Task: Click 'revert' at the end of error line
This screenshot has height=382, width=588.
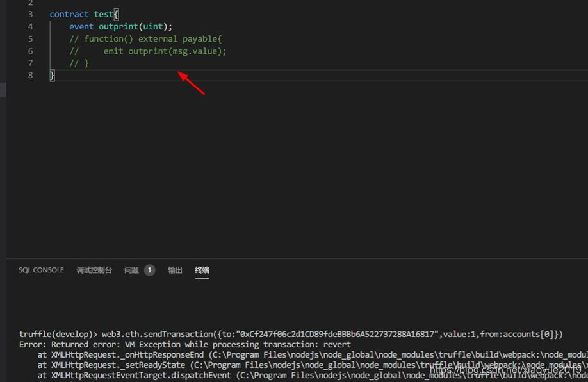Action: 337,344
